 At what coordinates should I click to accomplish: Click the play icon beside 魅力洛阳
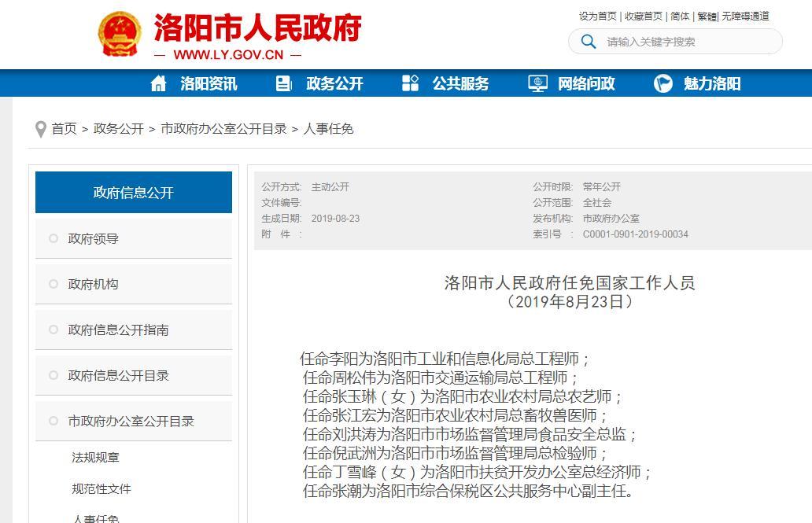point(662,83)
